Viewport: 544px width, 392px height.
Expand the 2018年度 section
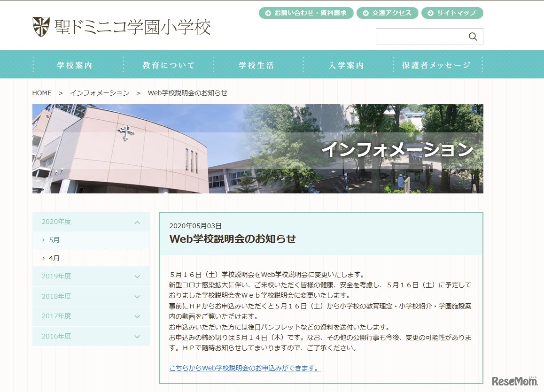(137, 296)
